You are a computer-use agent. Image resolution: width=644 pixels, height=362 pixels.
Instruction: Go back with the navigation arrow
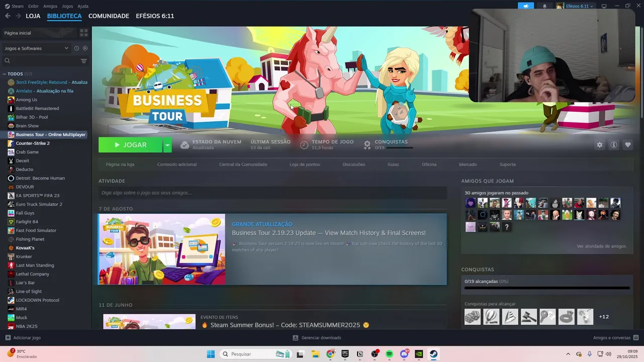[8, 16]
